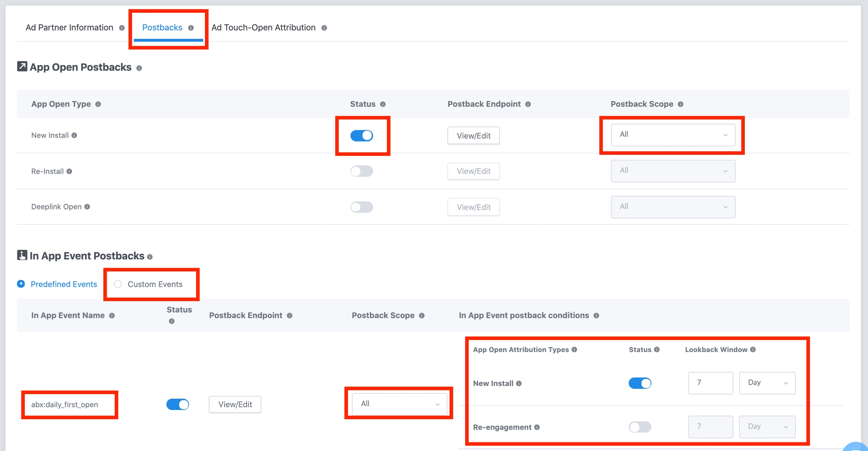Click View/Edit button for New Install
Viewport: 868px width, 451px height.
tap(474, 136)
